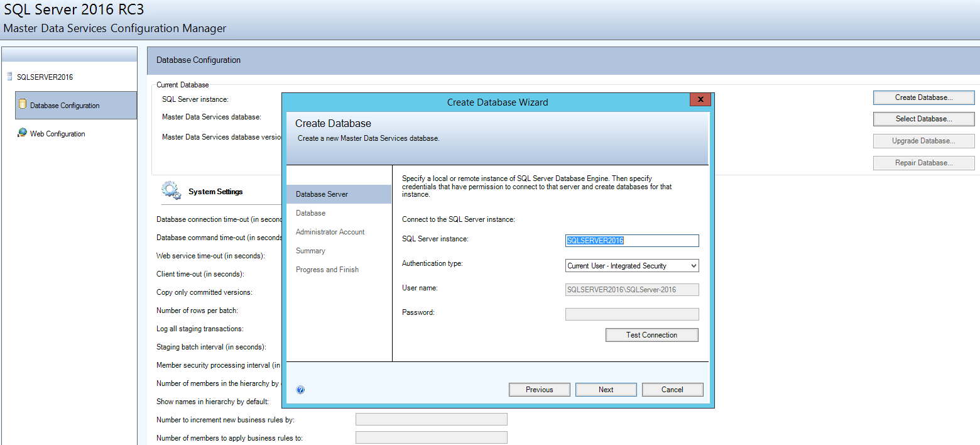Click the Database Configuration panel header

click(x=563, y=60)
